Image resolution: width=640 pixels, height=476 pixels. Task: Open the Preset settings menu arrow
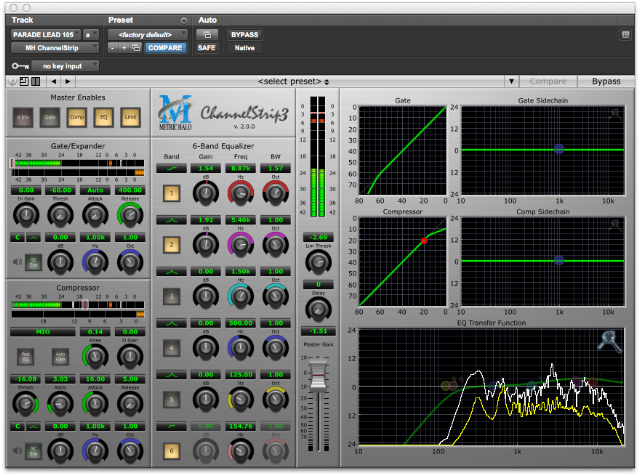tap(184, 20)
